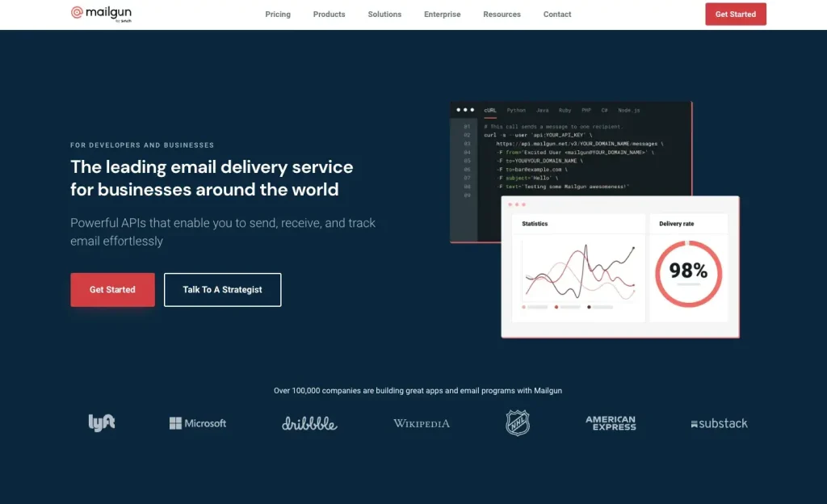Image resolution: width=827 pixels, height=504 pixels.
Task: Open the Solutions menu
Action: (384, 15)
